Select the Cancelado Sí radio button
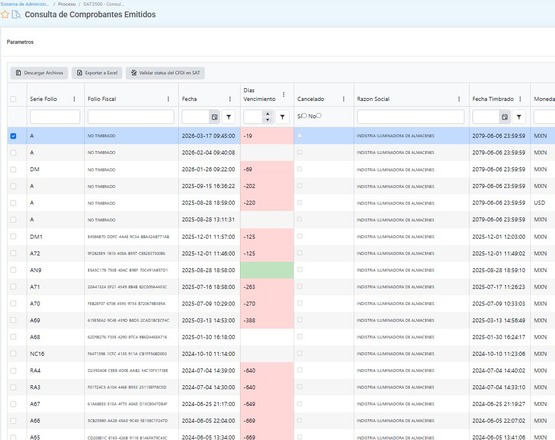The image size is (555, 440). coord(304,116)
